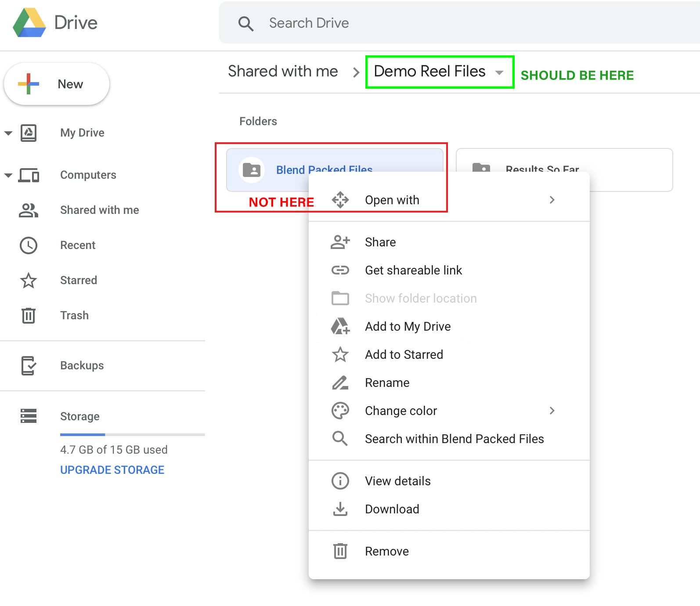Viewport: 700px width, 606px height.
Task: Click the UPGRADE STORAGE link
Action: pos(112,470)
